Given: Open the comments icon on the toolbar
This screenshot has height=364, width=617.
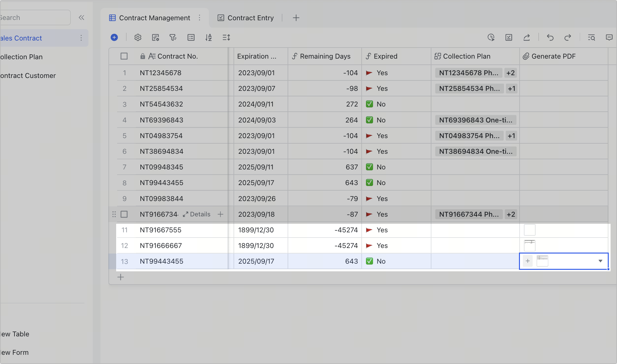Looking at the screenshot, I should pyautogui.click(x=609, y=37).
